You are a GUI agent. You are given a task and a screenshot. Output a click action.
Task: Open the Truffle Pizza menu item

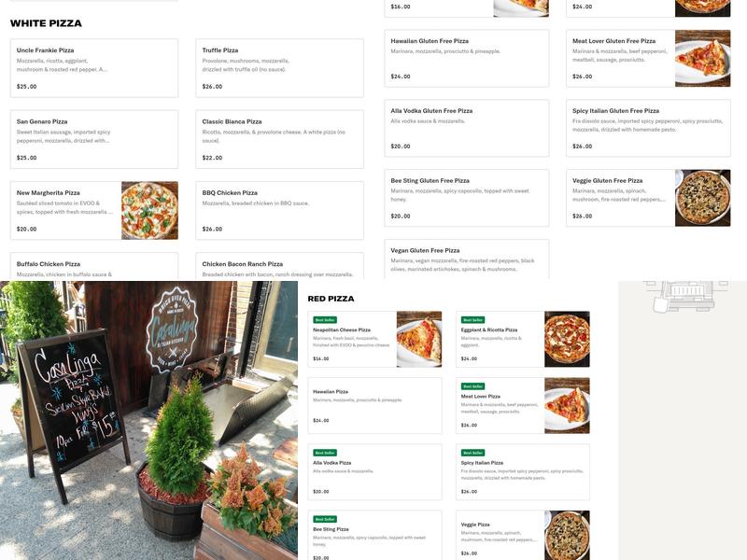(279, 68)
